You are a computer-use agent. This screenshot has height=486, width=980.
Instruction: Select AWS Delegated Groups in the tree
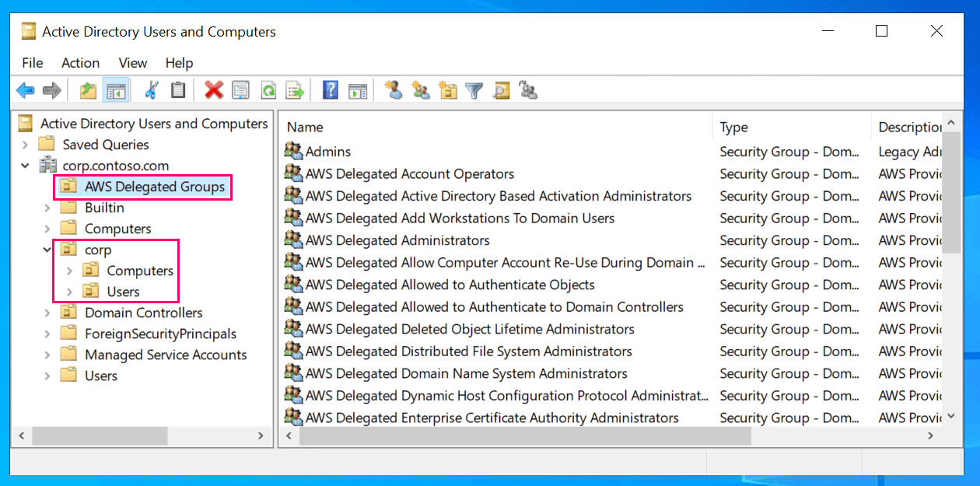tap(155, 187)
